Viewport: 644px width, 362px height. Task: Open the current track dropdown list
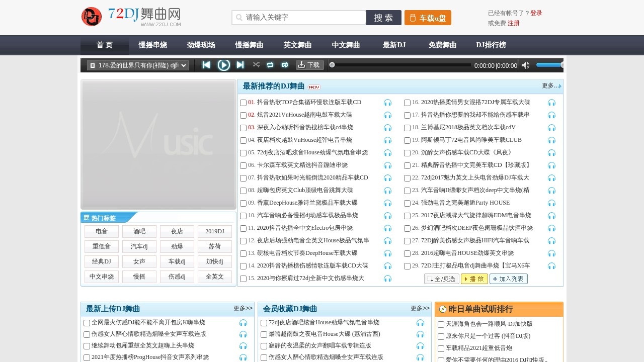pyautogui.click(x=183, y=65)
